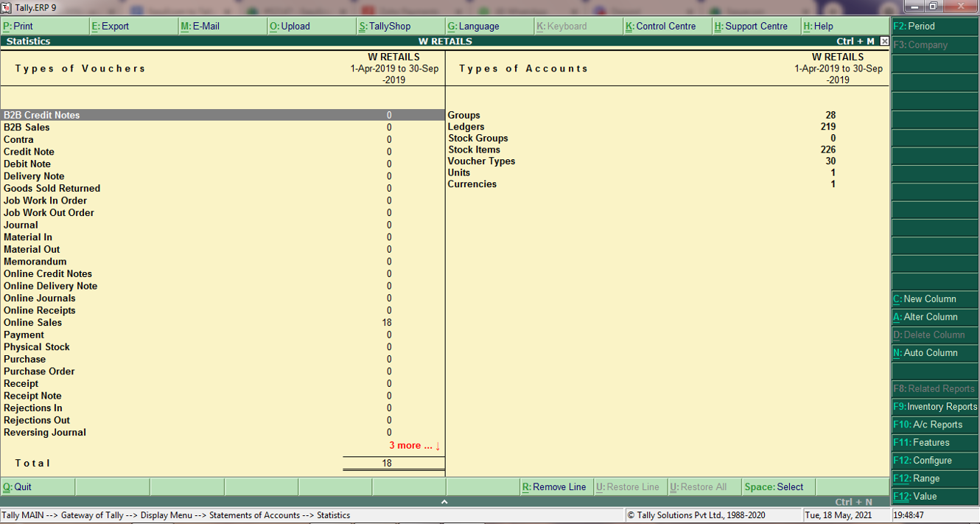Open the Stock Groups row
The image size is (980, 524).
coord(668,138)
